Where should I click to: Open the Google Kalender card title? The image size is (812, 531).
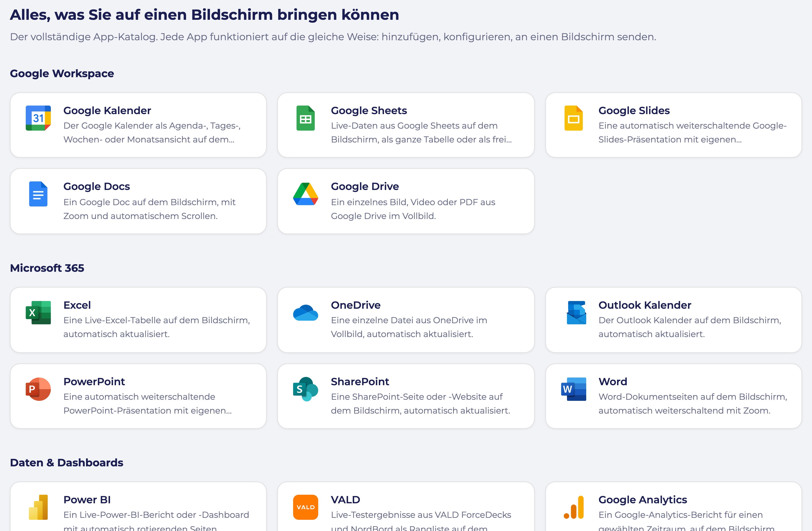click(107, 110)
